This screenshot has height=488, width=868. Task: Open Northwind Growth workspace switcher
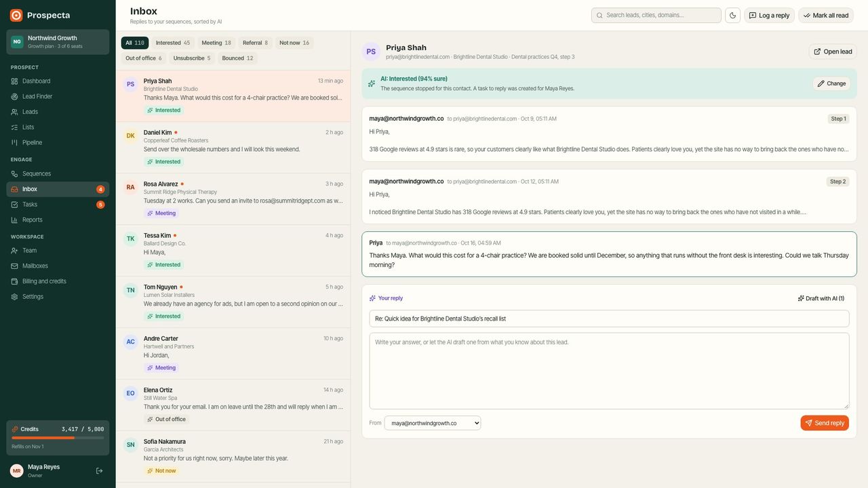click(x=58, y=42)
